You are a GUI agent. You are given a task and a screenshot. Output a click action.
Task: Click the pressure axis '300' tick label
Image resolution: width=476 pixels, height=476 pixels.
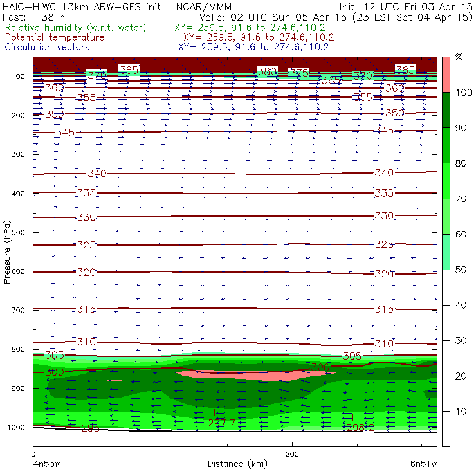point(18,154)
